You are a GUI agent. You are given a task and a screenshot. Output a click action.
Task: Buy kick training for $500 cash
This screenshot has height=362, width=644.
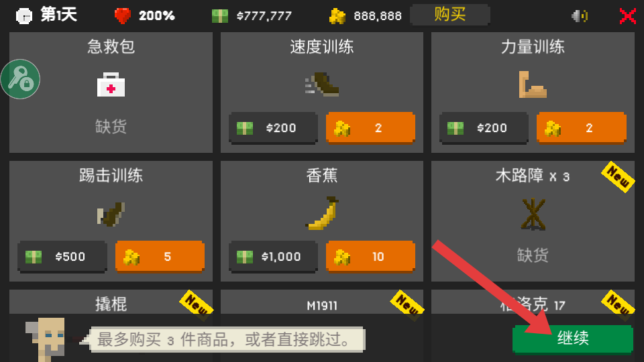[x=62, y=257]
